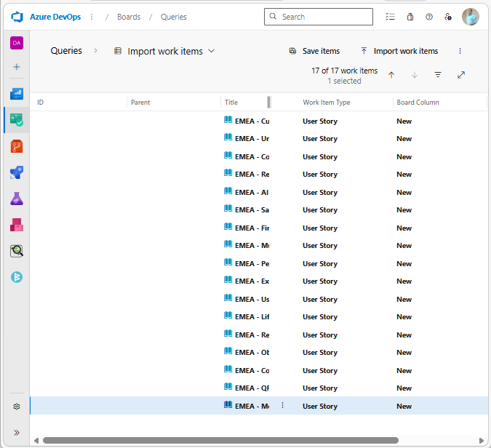The height and width of the screenshot is (448, 491).
Task: Select the EMEA - Fir work item
Action: coord(259,228)
